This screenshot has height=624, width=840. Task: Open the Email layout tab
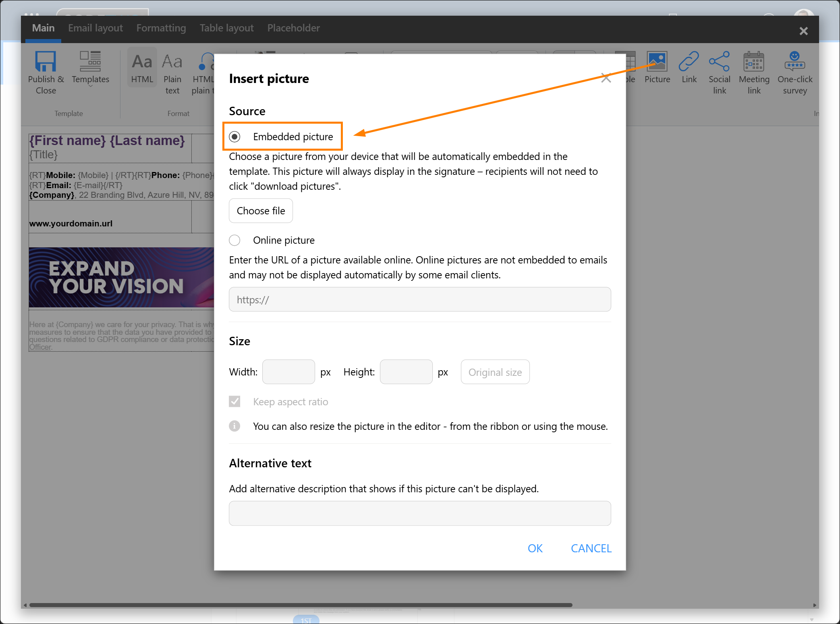(x=95, y=28)
